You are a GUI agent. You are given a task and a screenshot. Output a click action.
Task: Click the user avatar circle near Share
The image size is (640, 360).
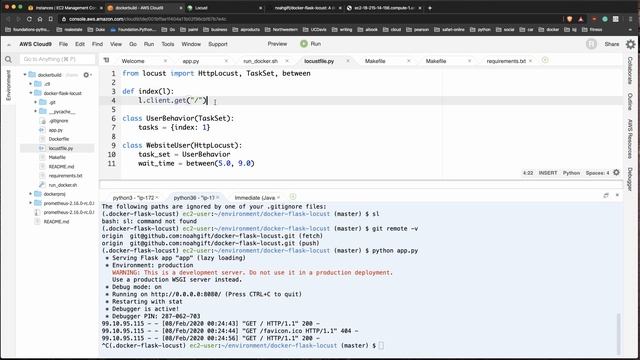point(591,44)
